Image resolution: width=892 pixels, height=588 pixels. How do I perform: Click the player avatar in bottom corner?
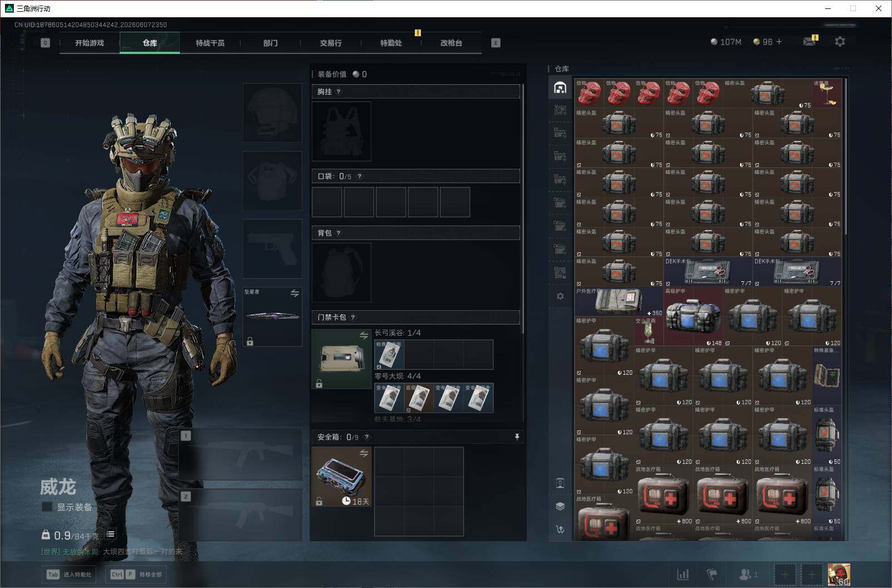pos(839,575)
